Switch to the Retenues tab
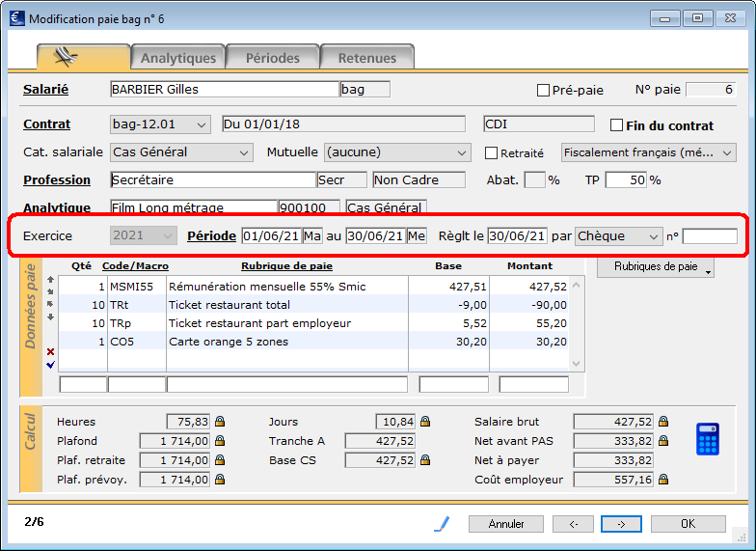Screen dimensions: 756x551 [x=366, y=58]
